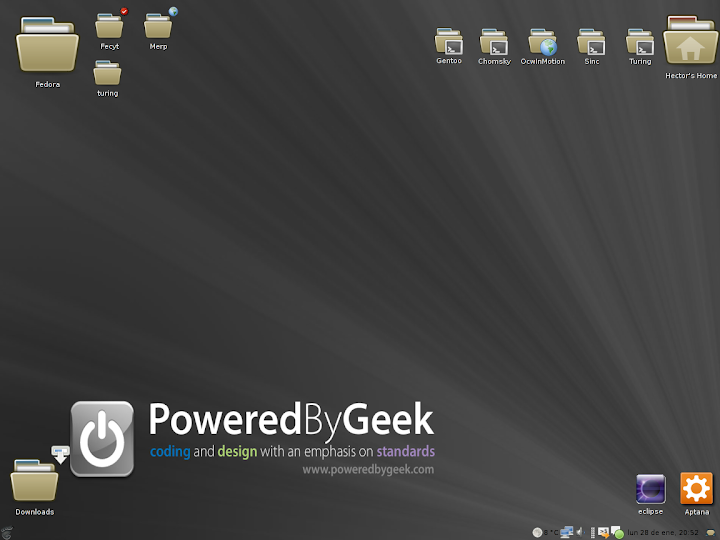Click the terminal-with-arrow tray icon

click(x=603, y=533)
